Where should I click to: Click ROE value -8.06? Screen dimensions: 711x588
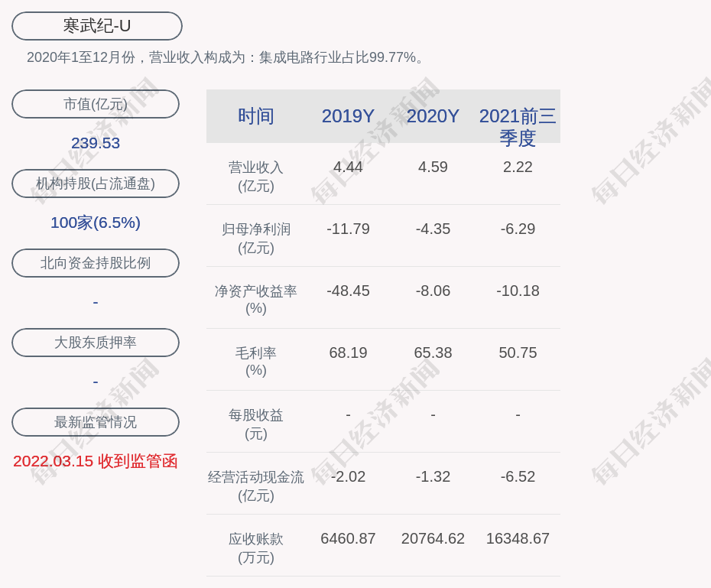433,291
